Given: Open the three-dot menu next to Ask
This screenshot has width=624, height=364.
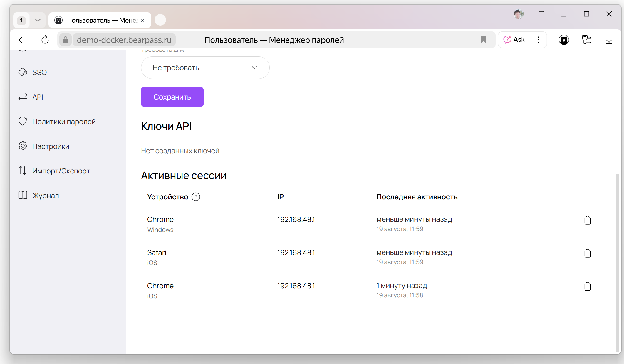Looking at the screenshot, I should click(539, 40).
